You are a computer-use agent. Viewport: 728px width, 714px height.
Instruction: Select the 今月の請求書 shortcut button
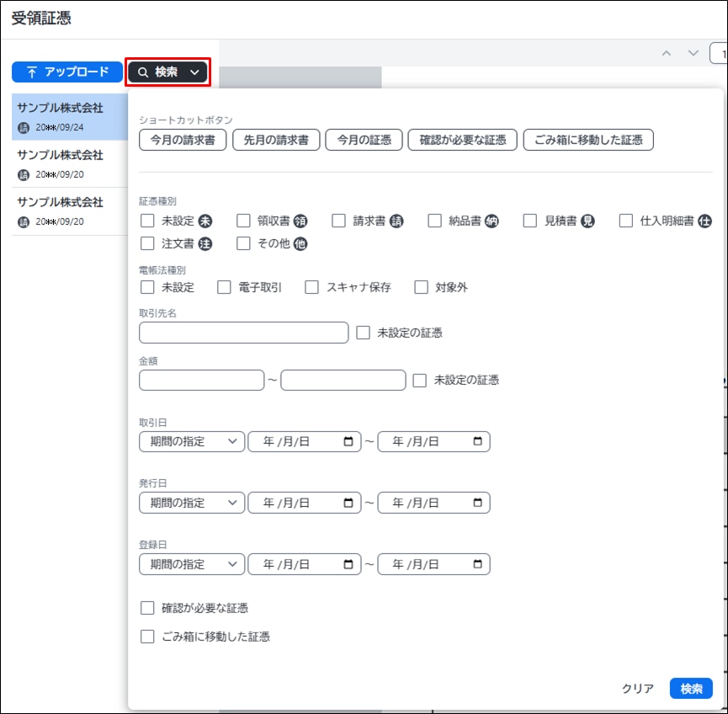183,140
